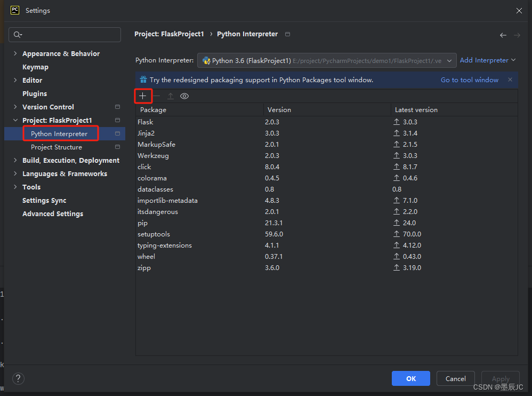Screen dimensions: 532x396
Task: Click the help question mark button
Action: (18, 378)
